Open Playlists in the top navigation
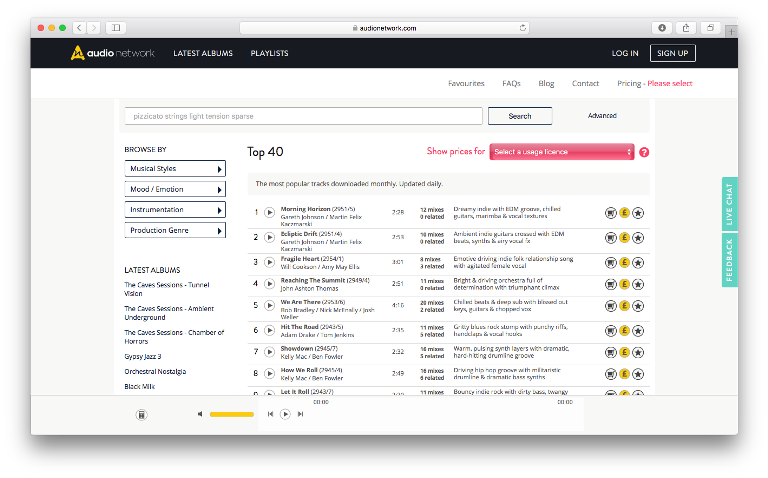 [x=269, y=53]
